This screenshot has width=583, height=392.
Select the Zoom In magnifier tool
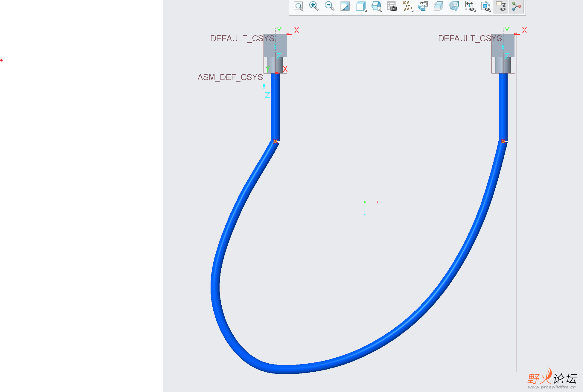pyautogui.click(x=314, y=6)
